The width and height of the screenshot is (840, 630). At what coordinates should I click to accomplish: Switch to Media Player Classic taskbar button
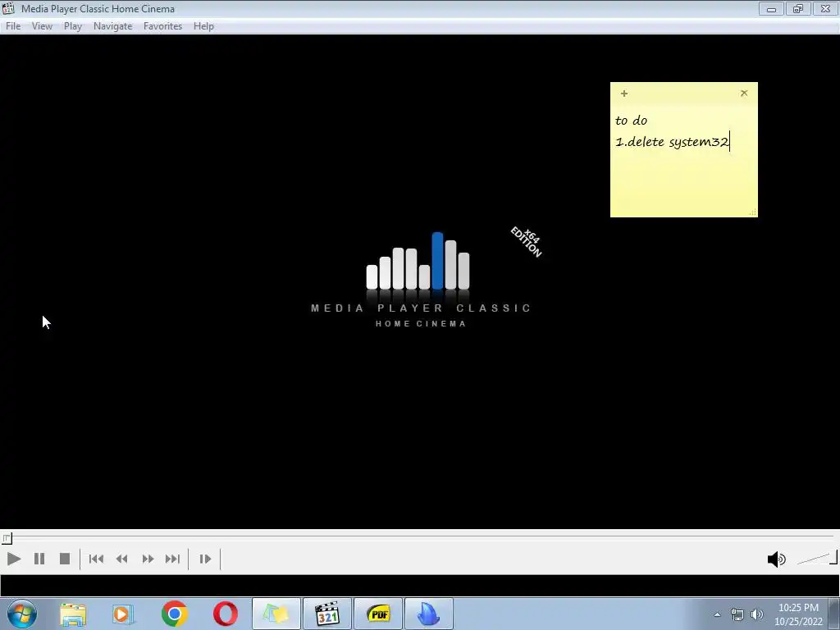(327, 614)
